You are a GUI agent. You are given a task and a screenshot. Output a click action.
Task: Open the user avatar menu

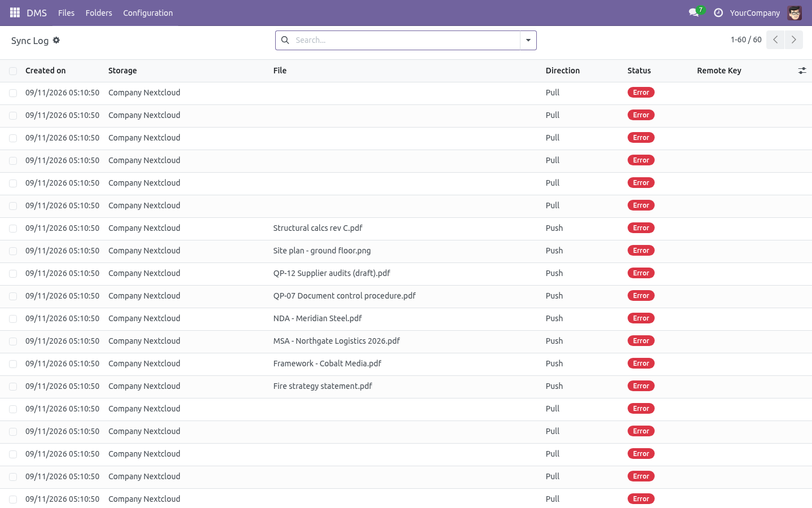click(x=795, y=12)
